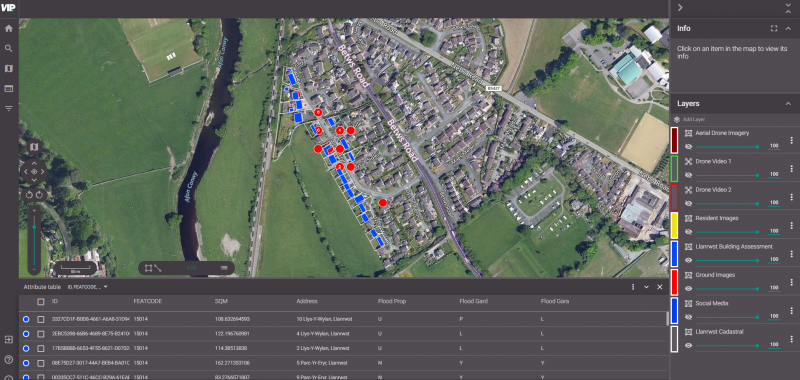Sort by the Address column header
Image resolution: width=800 pixels, height=380 pixels.
pos(306,301)
